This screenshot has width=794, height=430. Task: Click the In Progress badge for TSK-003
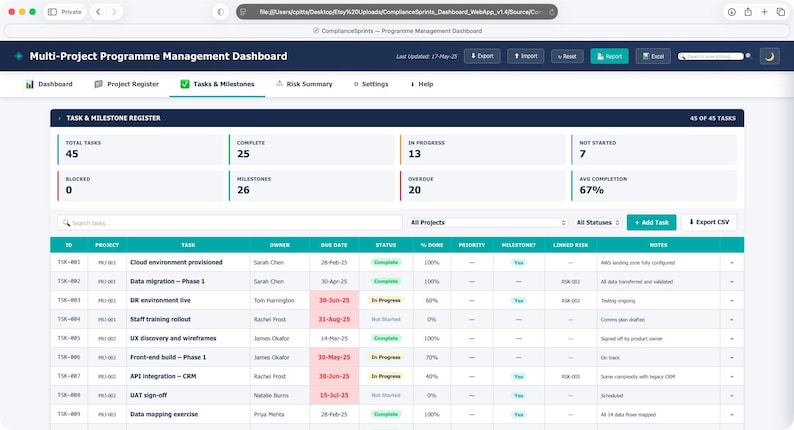click(x=386, y=300)
